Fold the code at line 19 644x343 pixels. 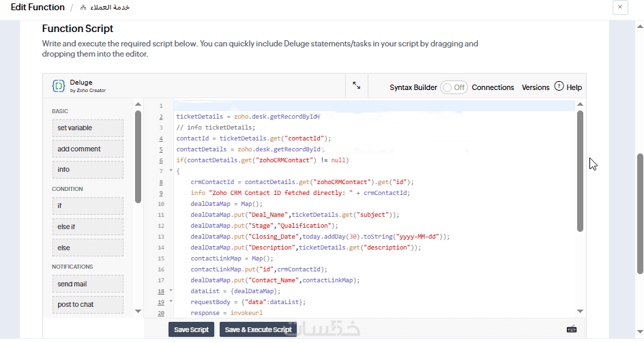pyautogui.click(x=171, y=302)
